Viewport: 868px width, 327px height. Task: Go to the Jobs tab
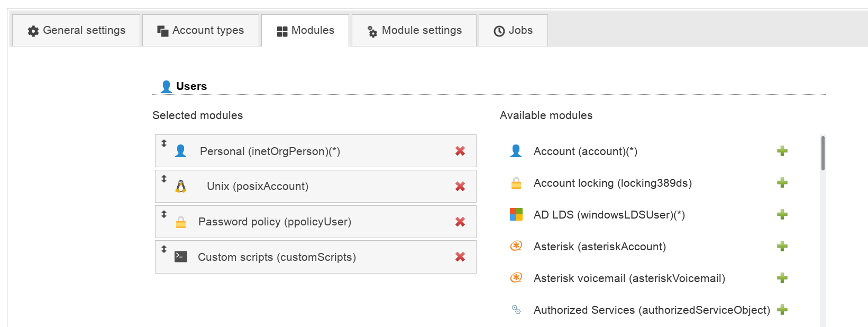click(513, 31)
